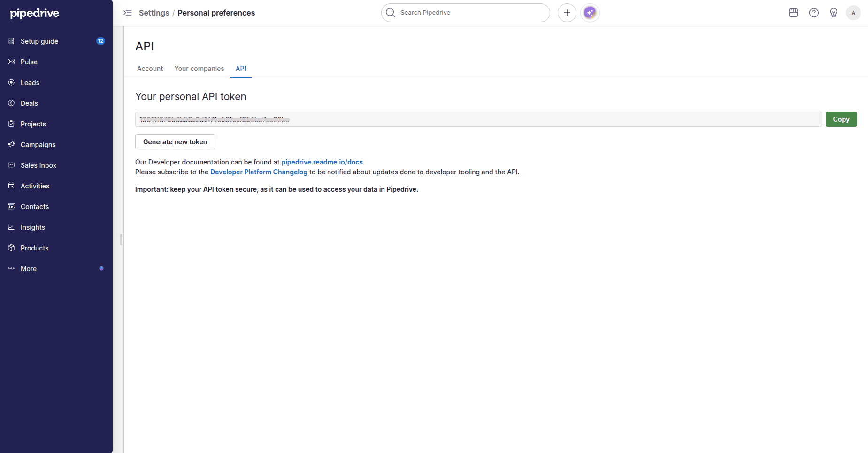Open the Projects clipboard icon

point(11,124)
